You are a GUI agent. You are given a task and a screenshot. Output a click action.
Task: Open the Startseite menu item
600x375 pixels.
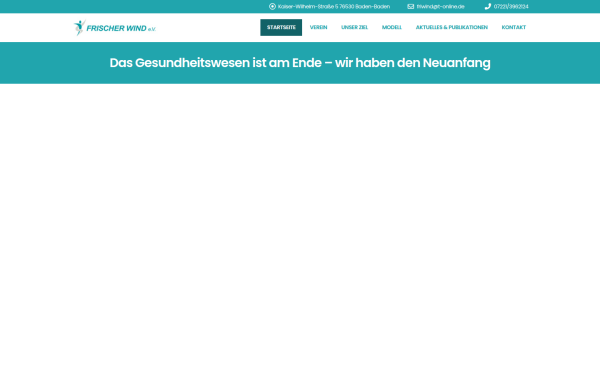point(281,28)
